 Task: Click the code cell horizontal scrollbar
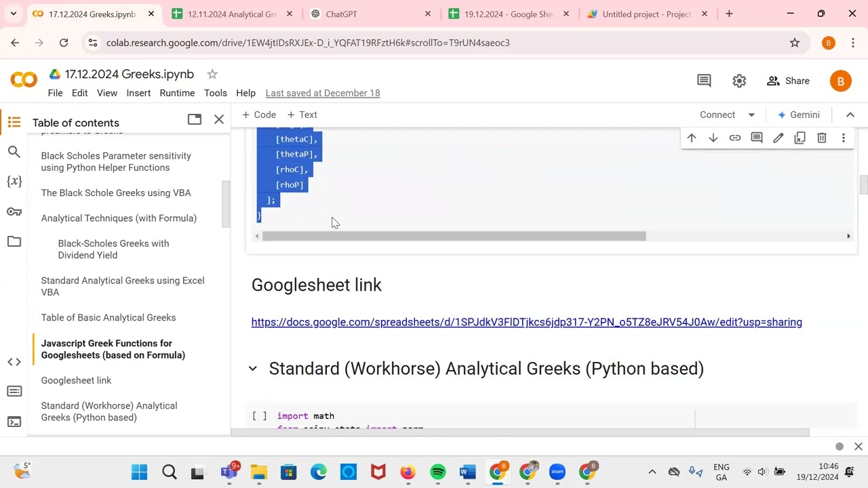(454, 236)
